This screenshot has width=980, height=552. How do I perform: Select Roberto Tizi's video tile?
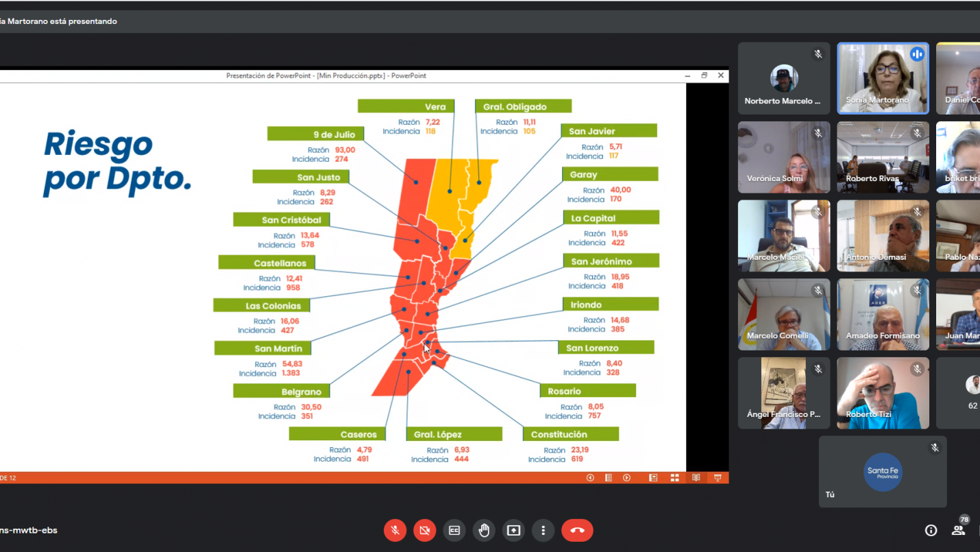click(x=883, y=394)
